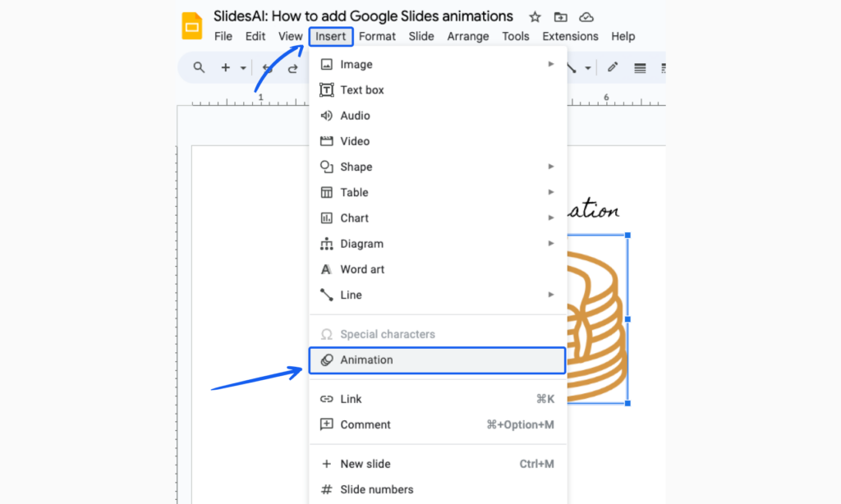The image size is (841, 504).
Task: Move the presentation to a folder
Action: coord(560,16)
